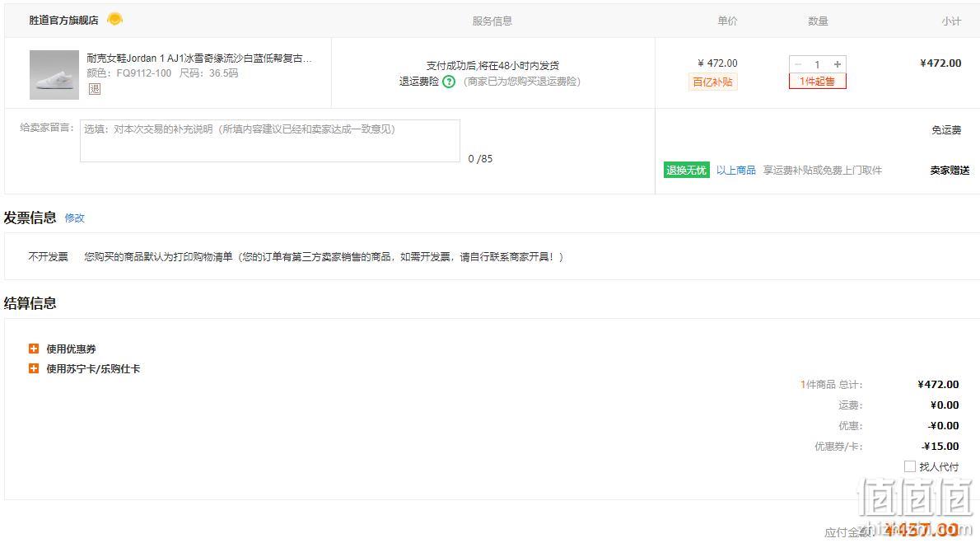Click the 退运费险 label
Image resolution: width=980 pixels, height=543 pixels.
(x=418, y=82)
